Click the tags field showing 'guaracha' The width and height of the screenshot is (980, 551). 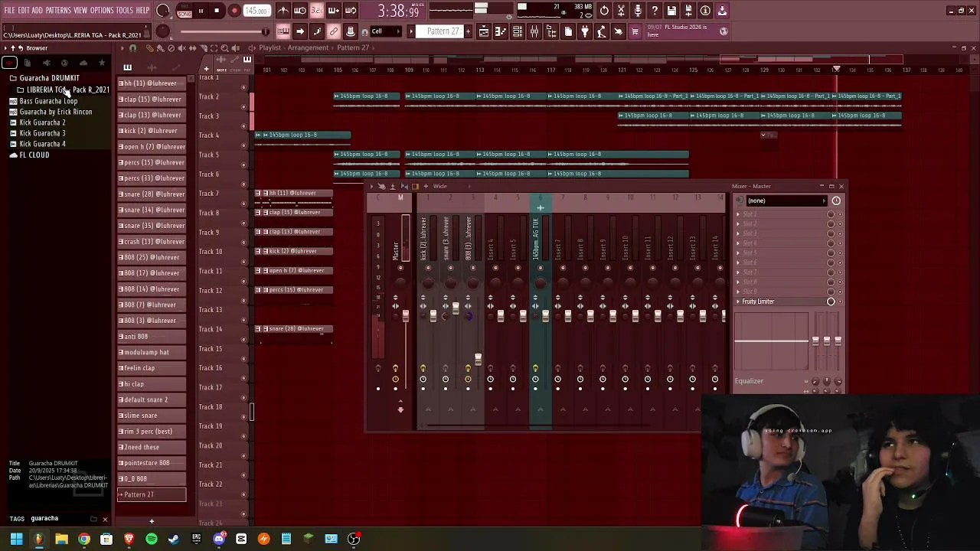(58, 519)
